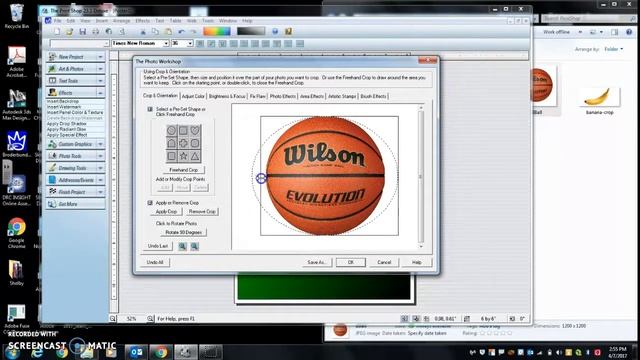Switch to the Brightness & Focus tab
The width and height of the screenshot is (640, 360).
[x=227, y=96]
